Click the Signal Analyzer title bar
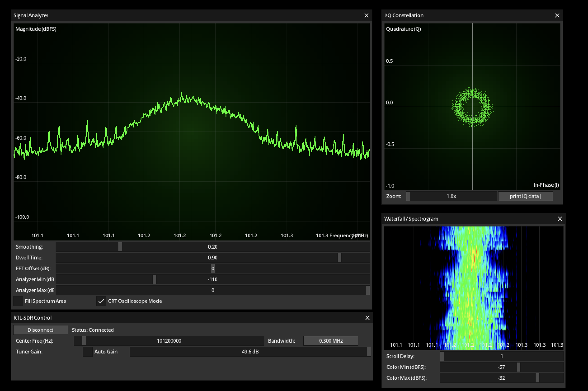This screenshot has width=588, height=391. click(x=191, y=15)
